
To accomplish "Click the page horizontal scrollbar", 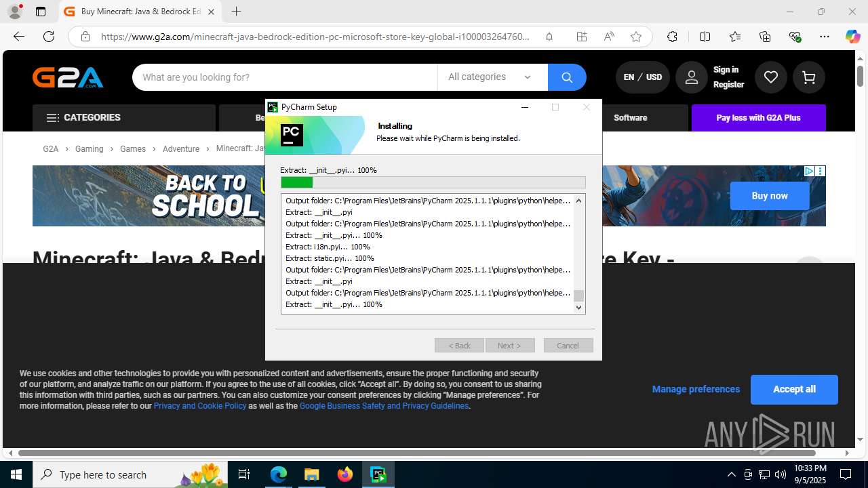I will pyautogui.click(x=416, y=453).
